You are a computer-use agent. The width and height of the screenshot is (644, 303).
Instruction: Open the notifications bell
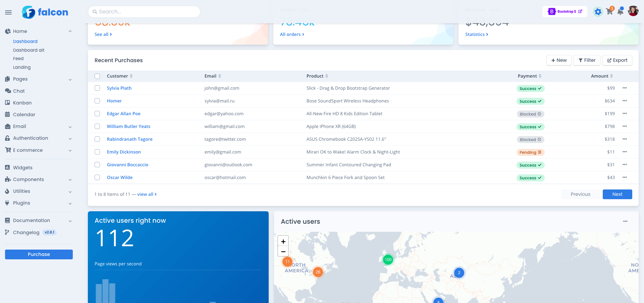tap(621, 12)
